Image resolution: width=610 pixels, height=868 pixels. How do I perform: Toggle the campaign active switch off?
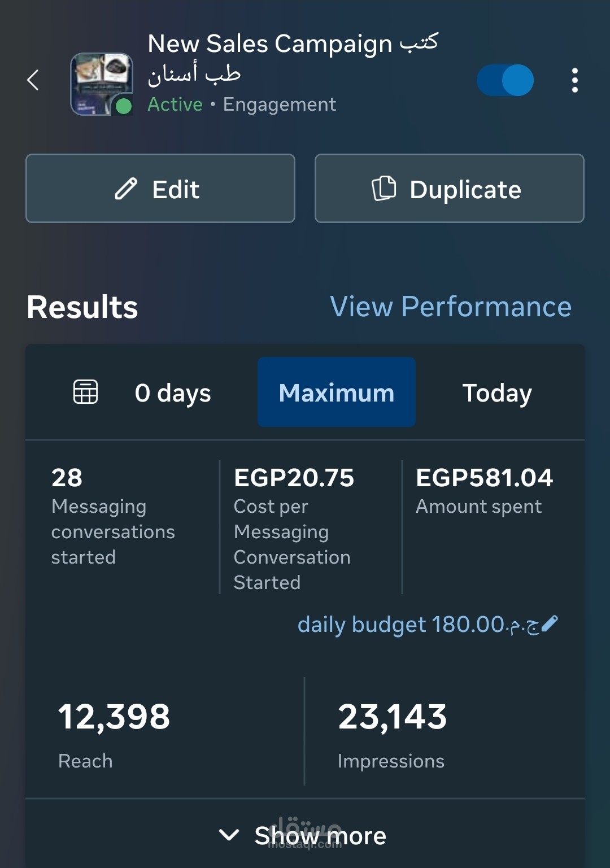click(505, 80)
